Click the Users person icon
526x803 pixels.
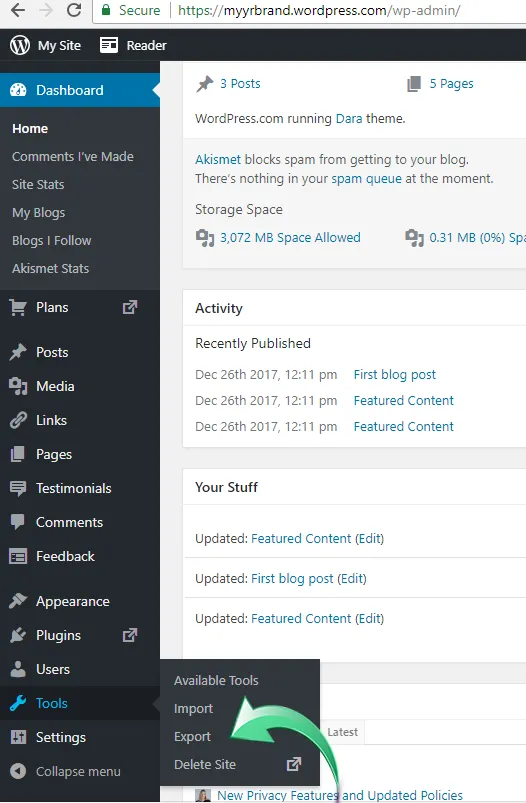click(x=18, y=669)
